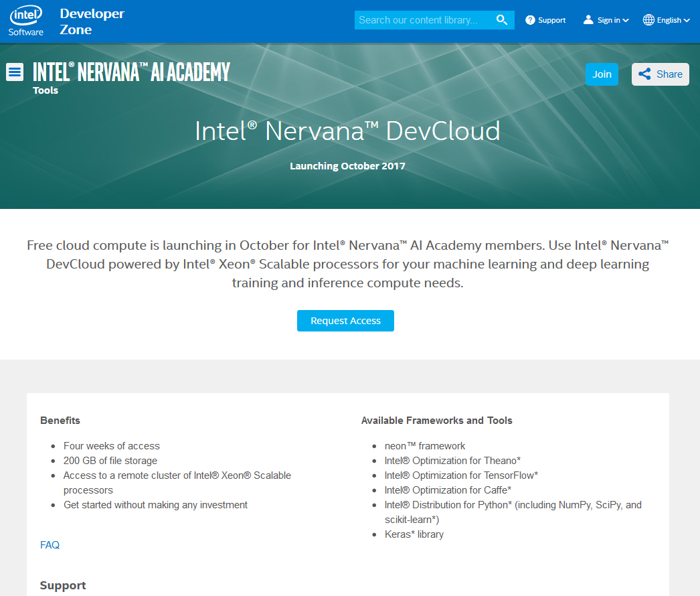The width and height of the screenshot is (700, 596).
Task: Open the hamburger navigation menu
Action: point(14,71)
